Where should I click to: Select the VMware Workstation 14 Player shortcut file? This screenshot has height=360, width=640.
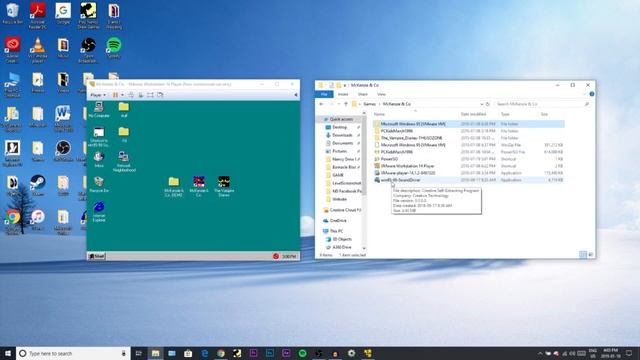[469, 166]
